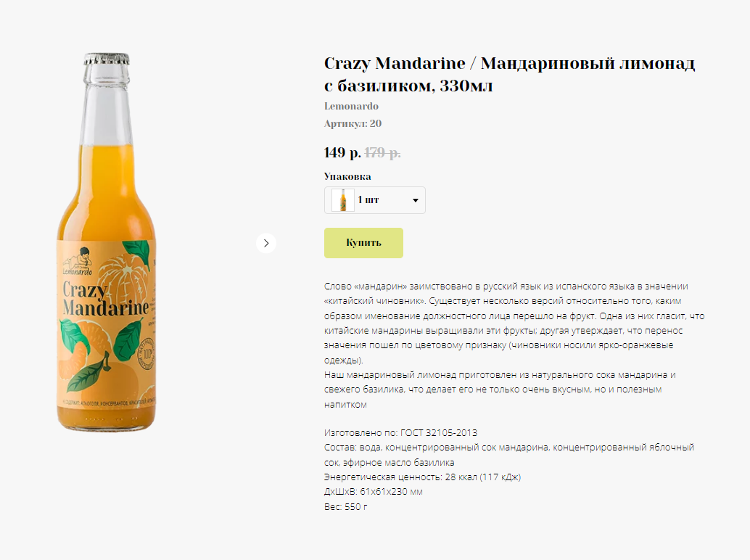The width and height of the screenshot is (750, 560).
Task: Click the current price 149 р.
Action: click(342, 152)
